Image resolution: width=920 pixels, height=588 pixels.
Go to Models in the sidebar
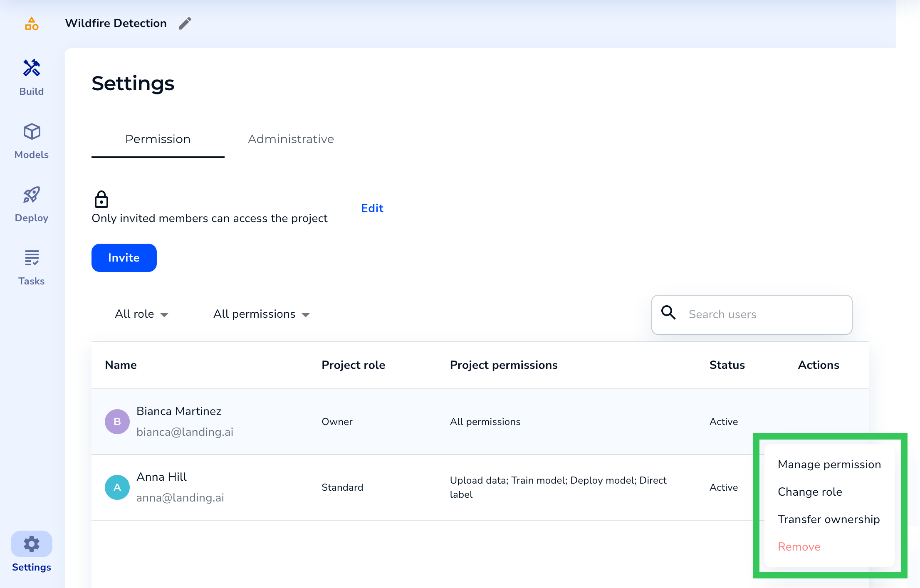tap(32, 141)
